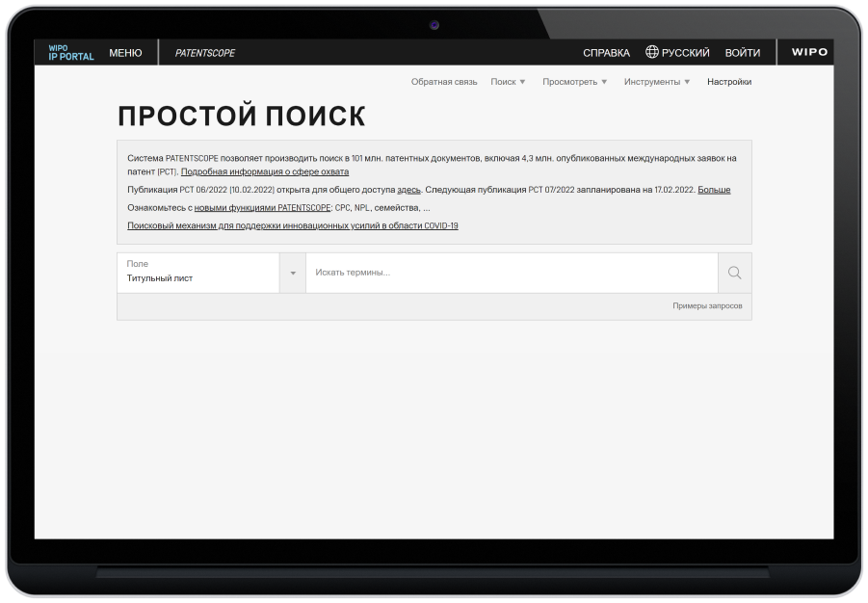Screen dimensions: 868x603
Task: Open Подробная информация о сфере охвата link
Action: click(x=265, y=171)
